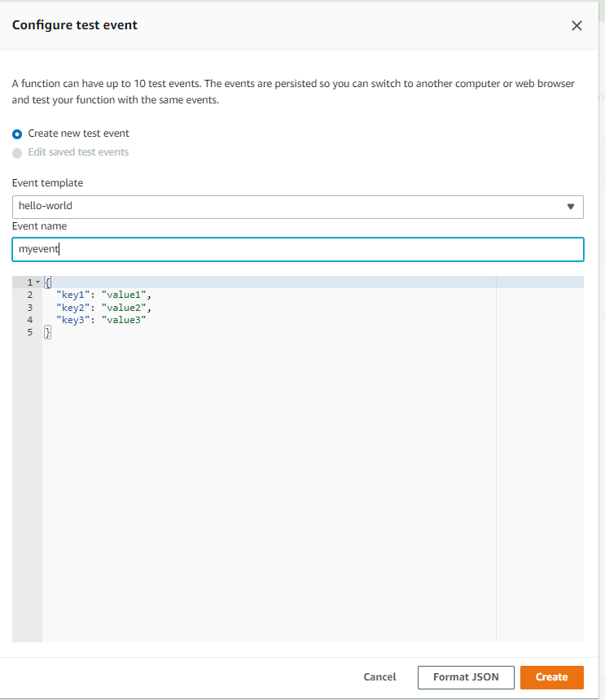
Task: Close the Configure test event dialog
Action: (x=577, y=25)
